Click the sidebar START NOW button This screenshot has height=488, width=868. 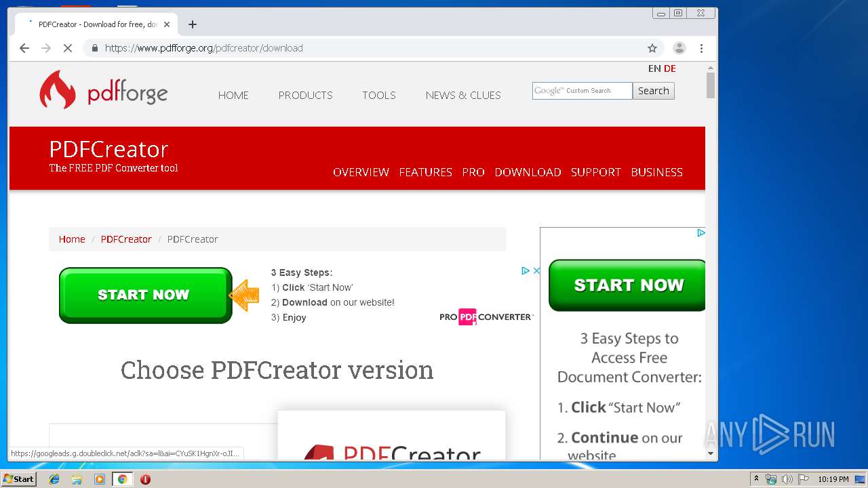(x=627, y=285)
